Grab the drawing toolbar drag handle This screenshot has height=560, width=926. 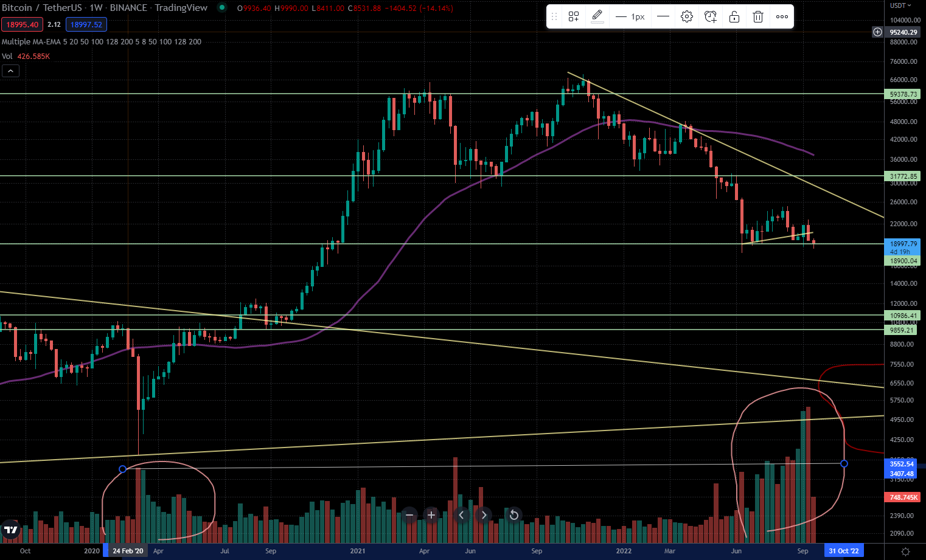[x=554, y=17]
